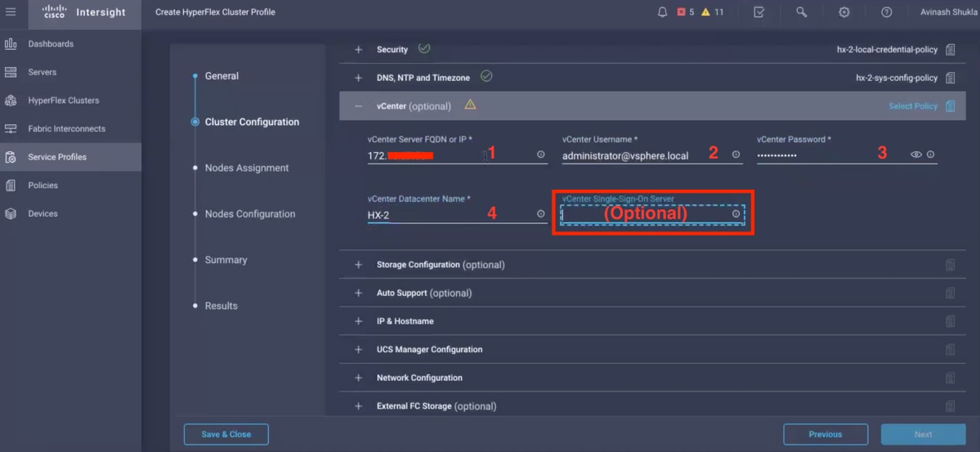Expand Network Configuration section

pyautogui.click(x=359, y=378)
